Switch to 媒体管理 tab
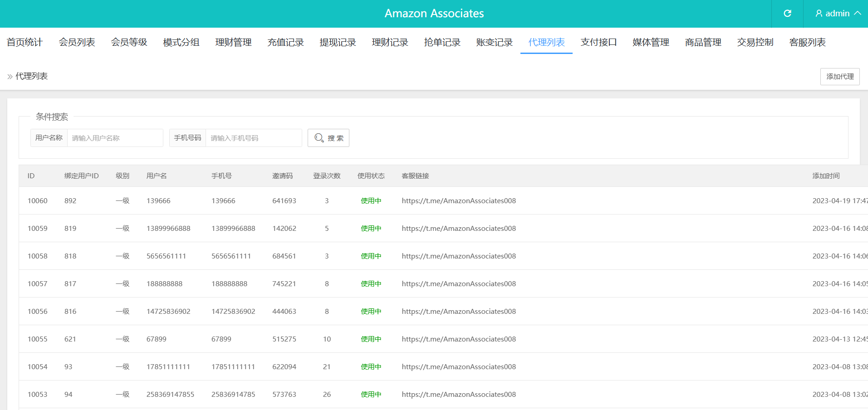This screenshot has width=868, height=410. [651, 42]
